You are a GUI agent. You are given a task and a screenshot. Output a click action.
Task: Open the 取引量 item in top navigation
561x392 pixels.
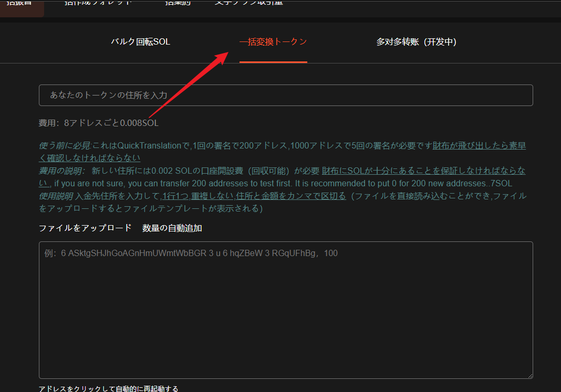(x=248, y=4)
